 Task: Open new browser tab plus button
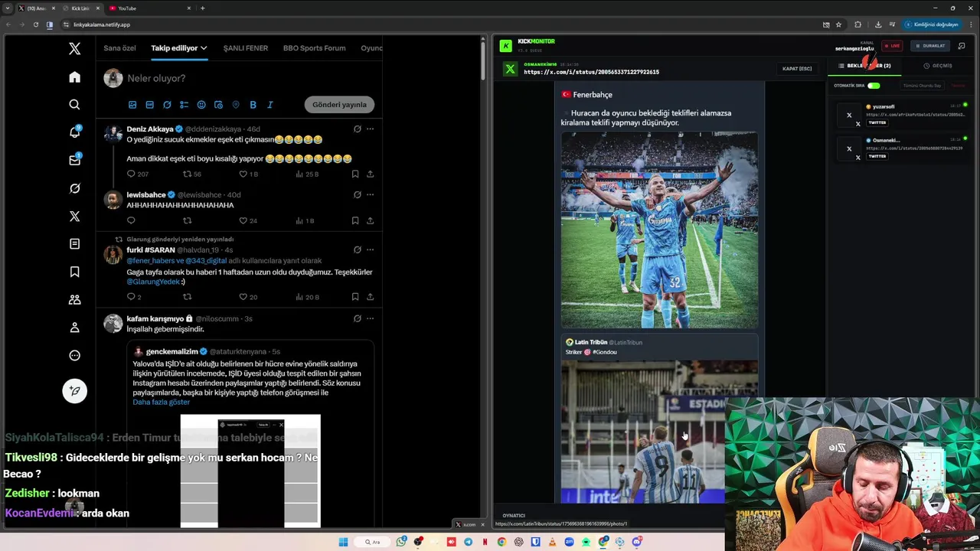[x=202, y=8]
